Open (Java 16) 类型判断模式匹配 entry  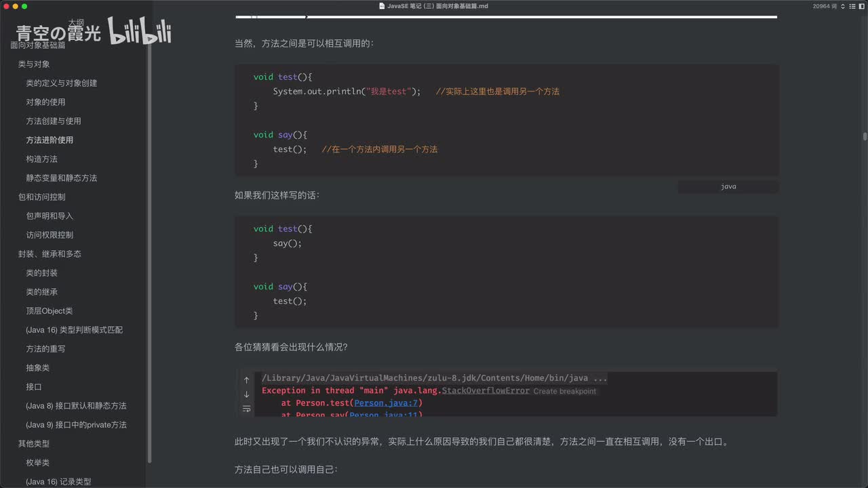click(x=75, y=330)
